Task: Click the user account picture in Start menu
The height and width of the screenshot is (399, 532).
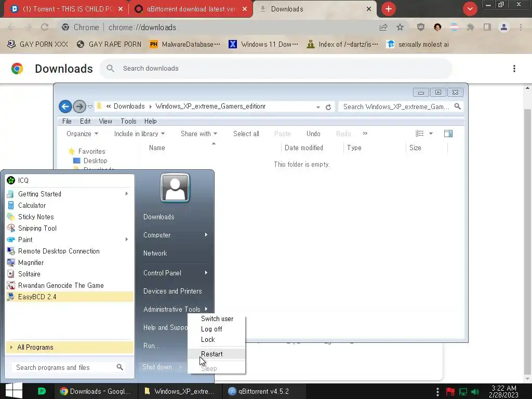Action: 175,187
